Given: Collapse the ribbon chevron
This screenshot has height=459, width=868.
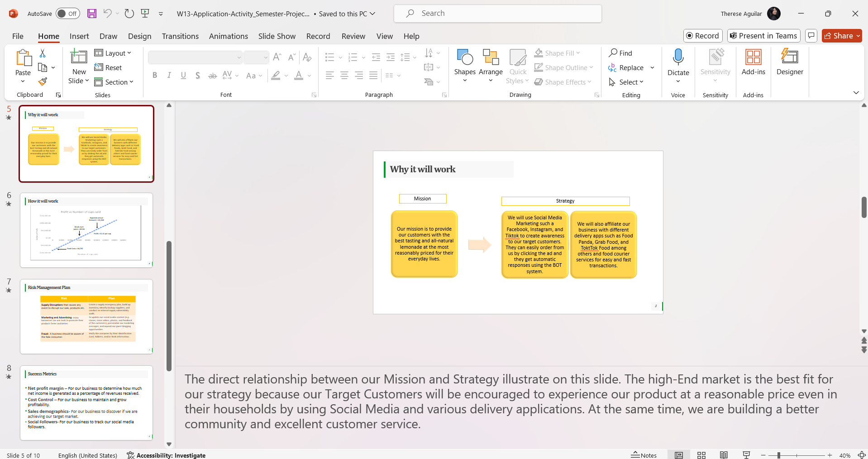Looking at the screenshot, I should 856,93.
